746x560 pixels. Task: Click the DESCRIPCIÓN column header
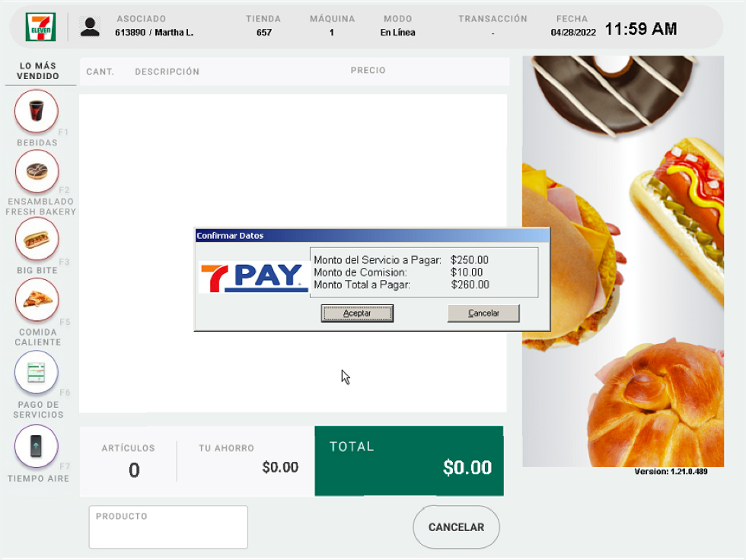pos(167,72)
